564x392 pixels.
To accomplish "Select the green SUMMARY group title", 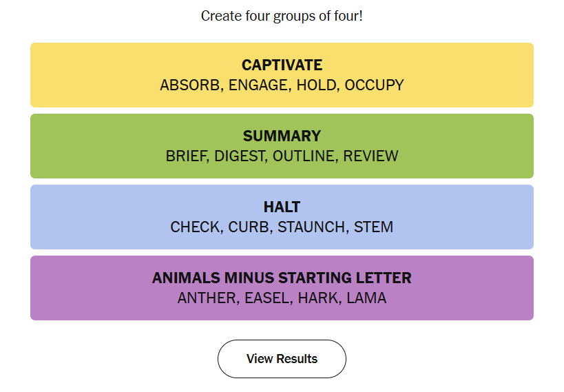I will point(282,136).
